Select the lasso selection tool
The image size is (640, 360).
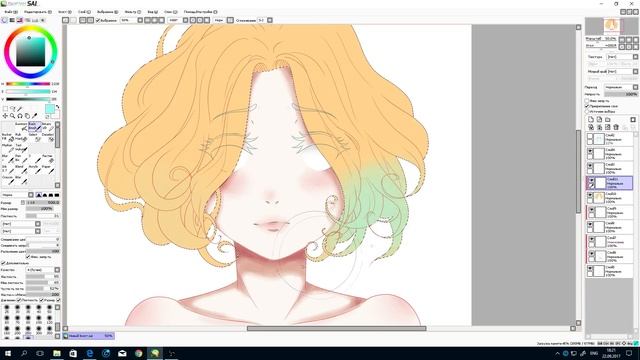click(x=13, y=109)
